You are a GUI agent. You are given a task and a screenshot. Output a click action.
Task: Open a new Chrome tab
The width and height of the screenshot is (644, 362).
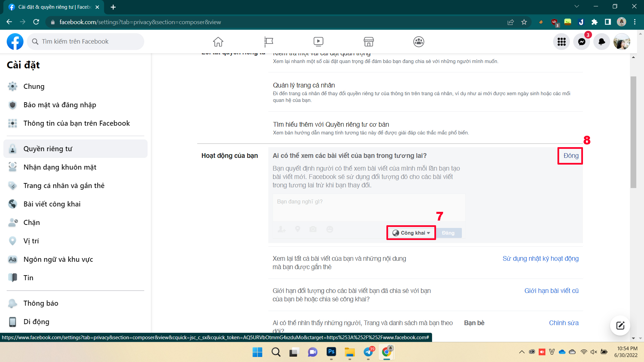[x=113, y=7]
